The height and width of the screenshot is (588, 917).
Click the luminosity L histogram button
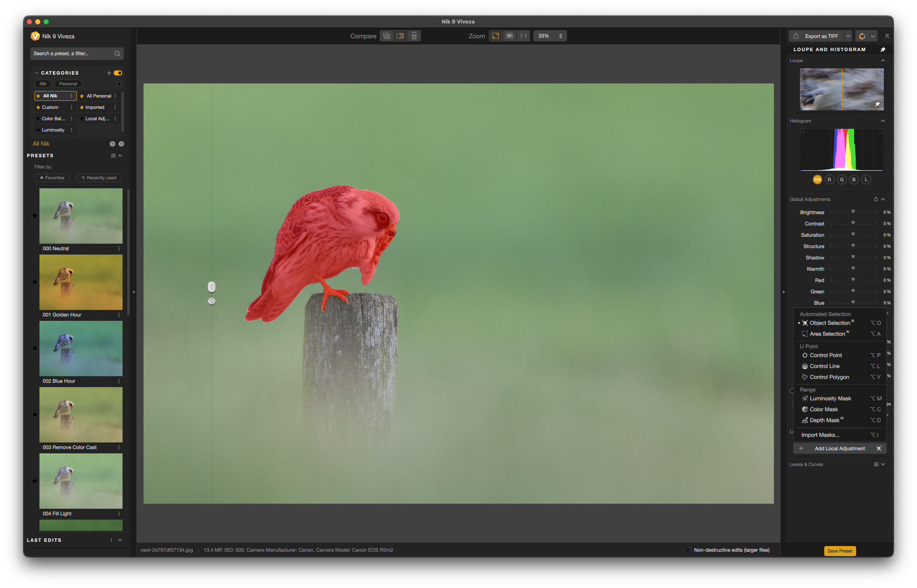pyautogui.click(x=866, y=180)
